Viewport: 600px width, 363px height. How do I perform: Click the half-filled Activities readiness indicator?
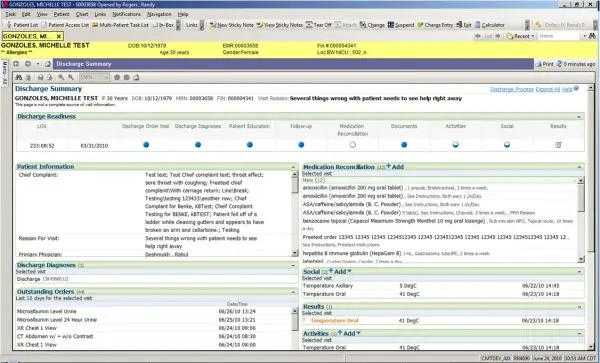(455, 145)
